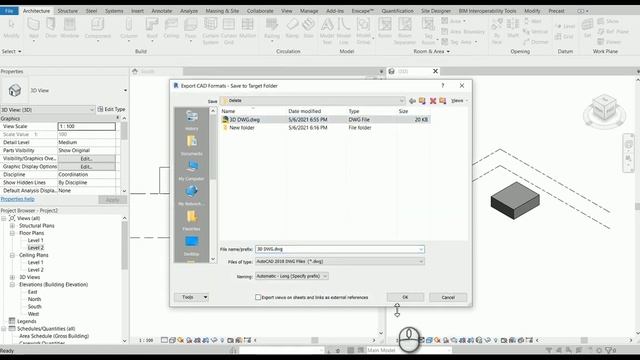The image size is (640, 360).
Task: Enable export views on sheets as external references
Action: click(258, 297)
